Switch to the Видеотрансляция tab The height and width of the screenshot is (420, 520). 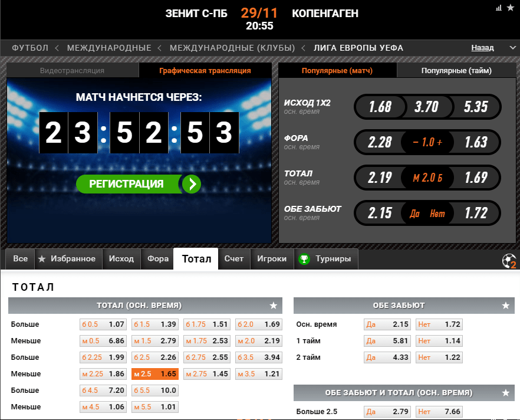(73, 70)
